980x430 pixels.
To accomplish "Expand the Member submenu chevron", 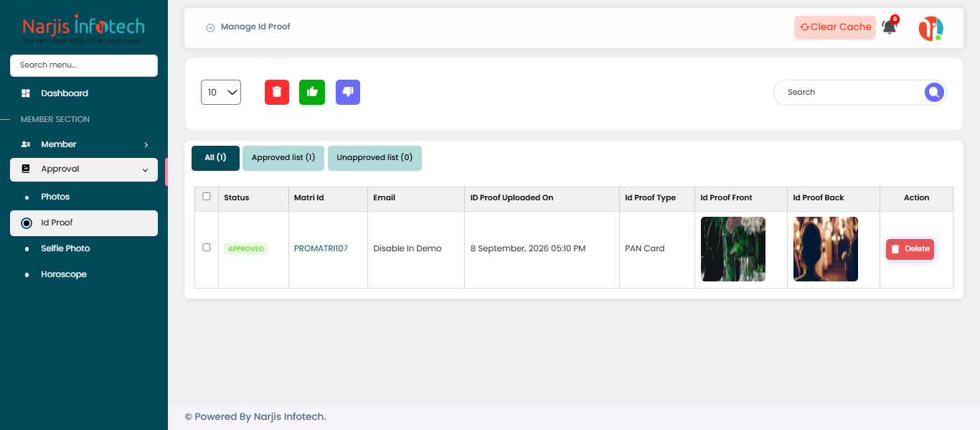I will (x=146, y=145).
